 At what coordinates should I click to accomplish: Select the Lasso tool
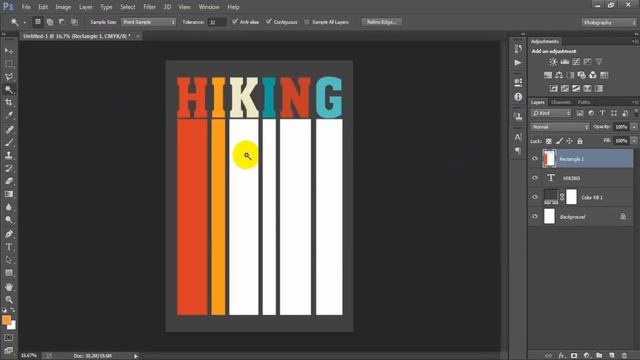9,77
